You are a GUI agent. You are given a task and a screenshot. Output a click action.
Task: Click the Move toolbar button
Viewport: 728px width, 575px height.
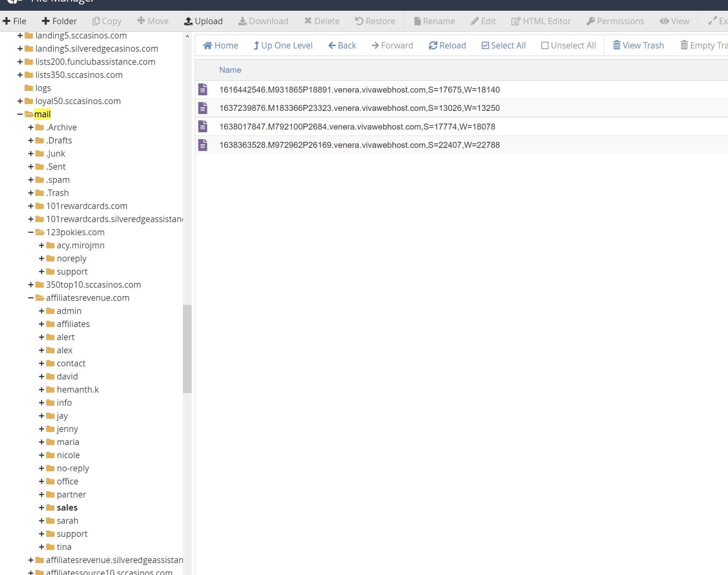153,21
